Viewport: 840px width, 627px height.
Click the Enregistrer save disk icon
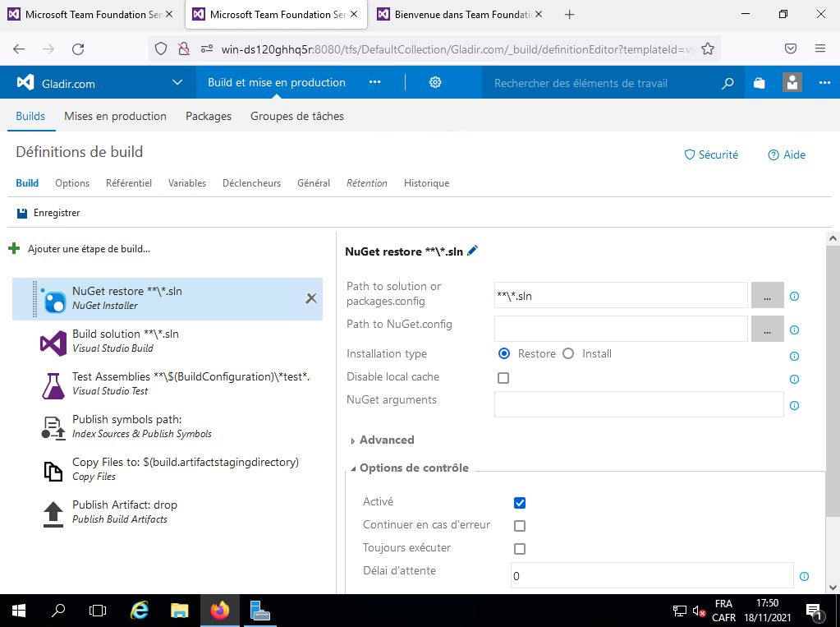(x=22, y=213)
